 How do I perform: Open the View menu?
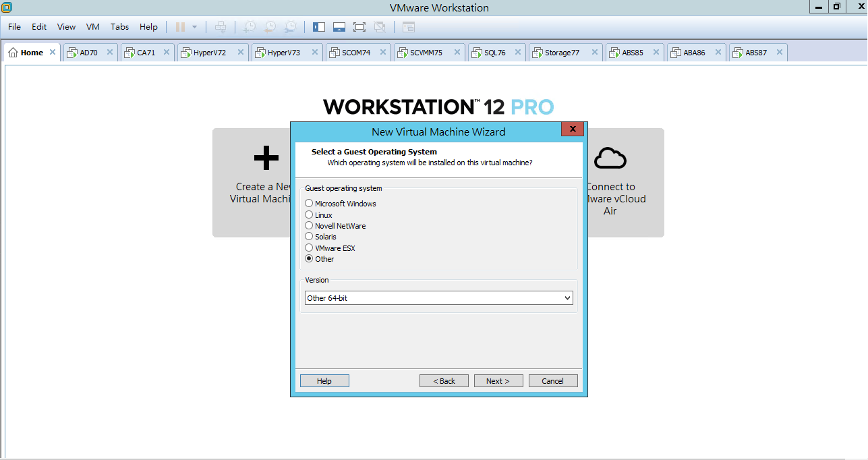click(66, 27)
